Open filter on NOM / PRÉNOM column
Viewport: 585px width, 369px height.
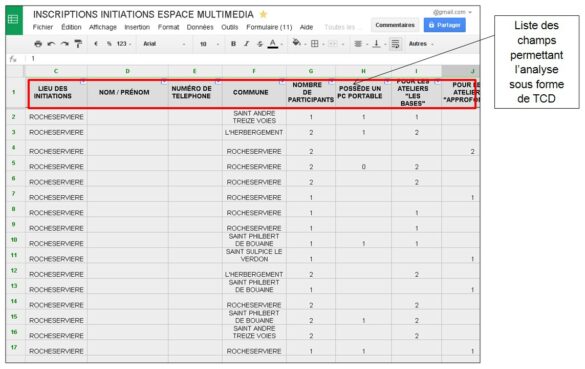[164, 81]
